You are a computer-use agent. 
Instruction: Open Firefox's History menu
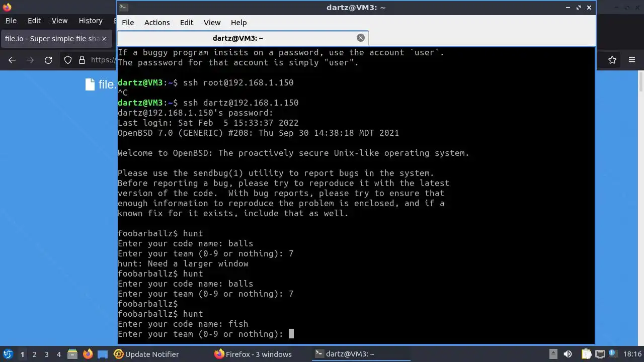click(x=91, y=21)
